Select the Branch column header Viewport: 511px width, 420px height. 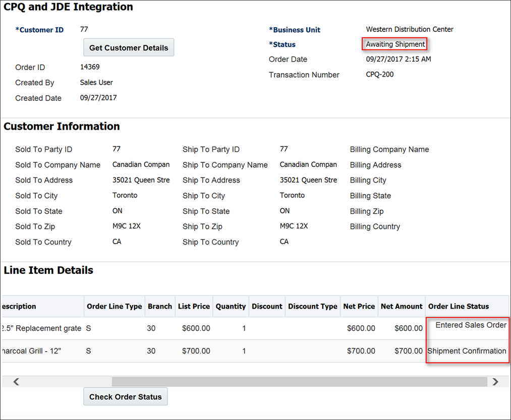point(160,306)
